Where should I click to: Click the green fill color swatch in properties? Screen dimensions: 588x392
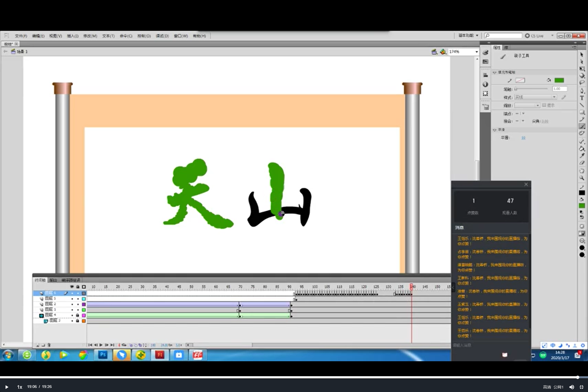click(x=559, y=80)
